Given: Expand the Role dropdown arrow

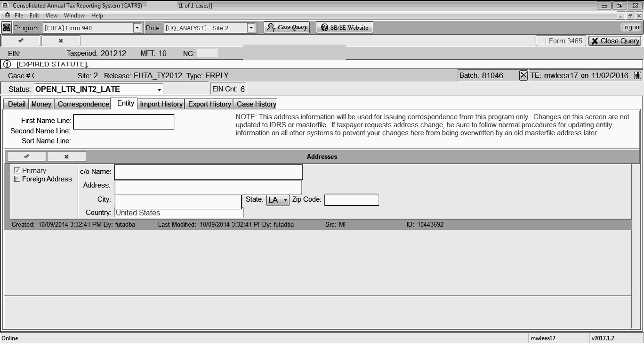Looking at the screenshot, I should point(251,28).
